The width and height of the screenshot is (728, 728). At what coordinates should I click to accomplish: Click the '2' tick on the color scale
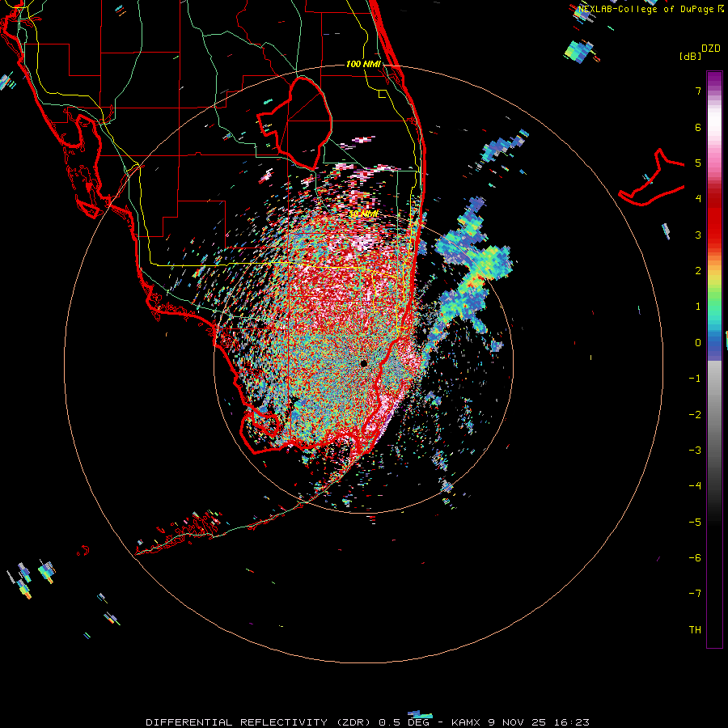[x=698, y=271]
